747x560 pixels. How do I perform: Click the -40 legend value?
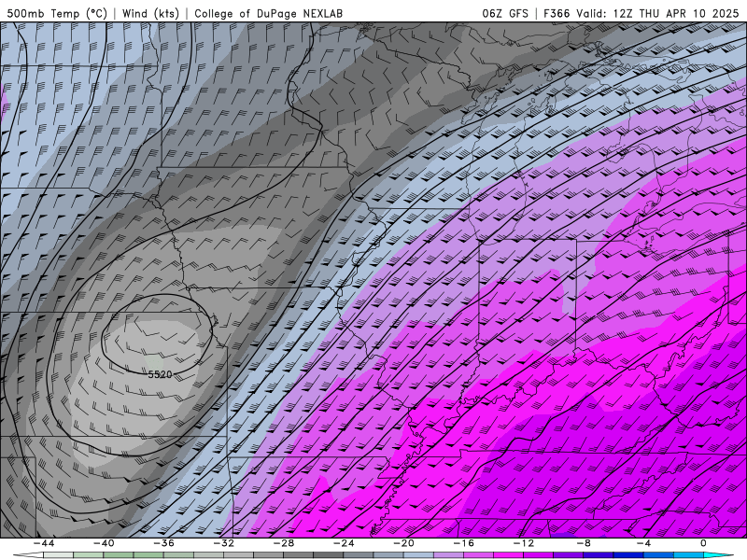click(104, 543)
